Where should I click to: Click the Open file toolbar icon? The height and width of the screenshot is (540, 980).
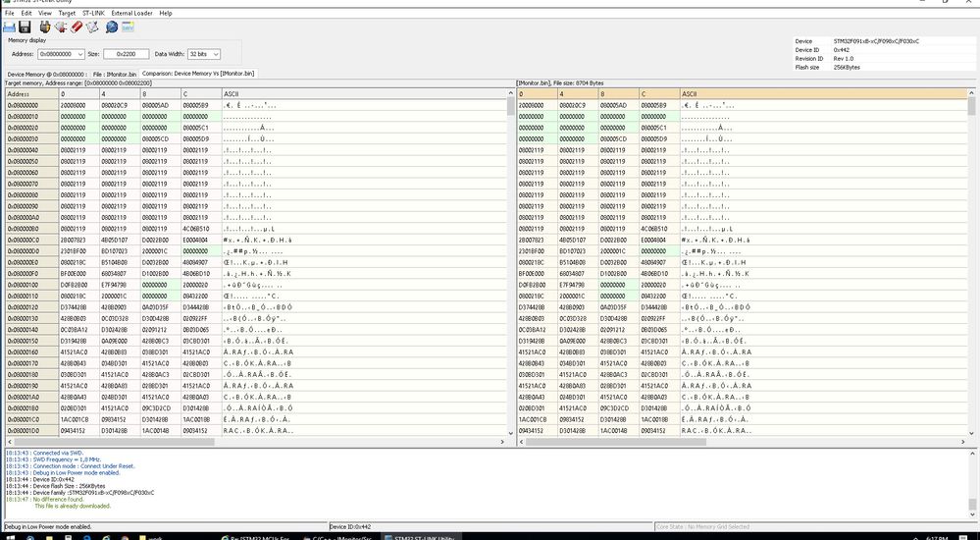(9, 27)
